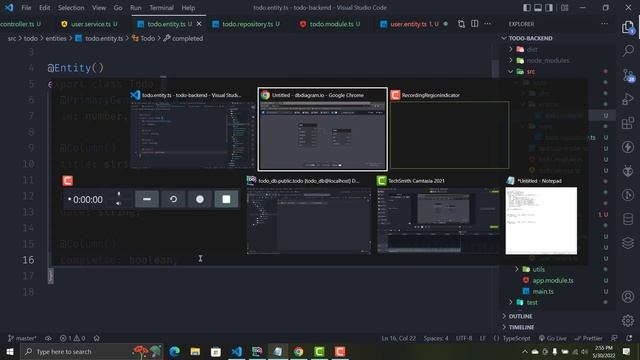Select Chrome dbdiagram.io window in task switcher
Viewport: 640px width, 360px height.
click(322, 129)
